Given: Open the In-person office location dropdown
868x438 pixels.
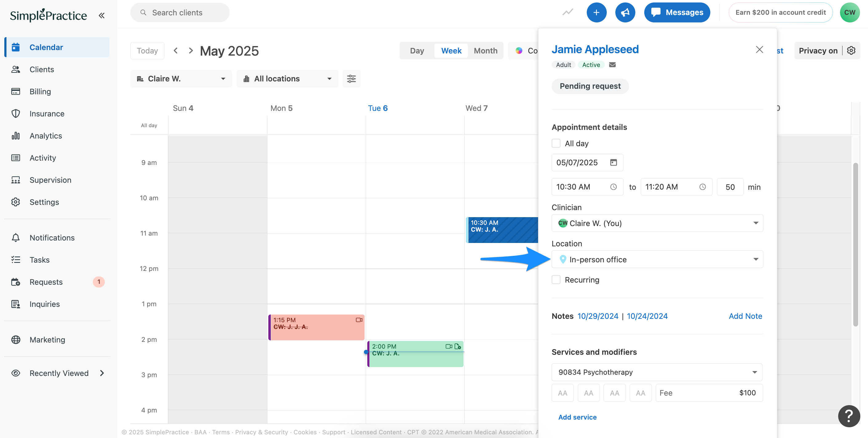Looking at the screenshot, I should point(657,259).
